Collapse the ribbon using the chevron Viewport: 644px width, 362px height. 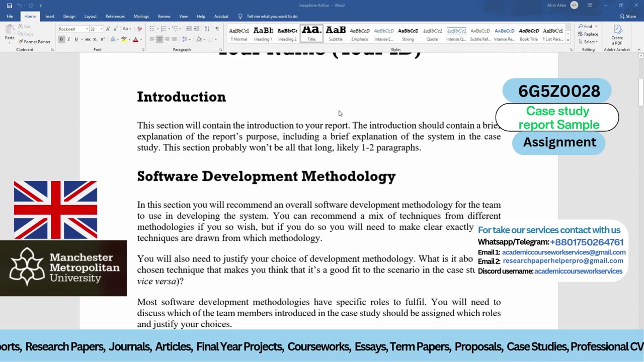tap(639, 50)
